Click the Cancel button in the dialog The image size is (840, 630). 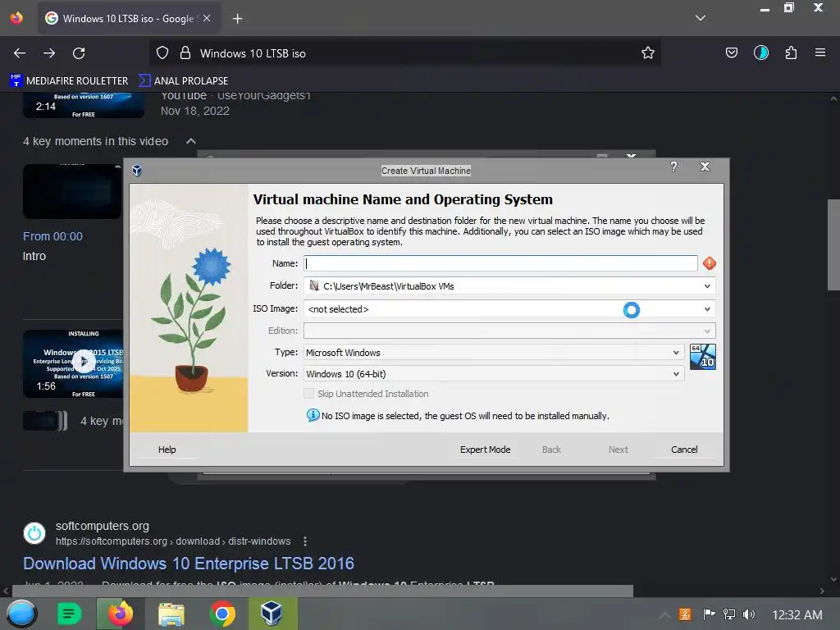tap(684, 450)
